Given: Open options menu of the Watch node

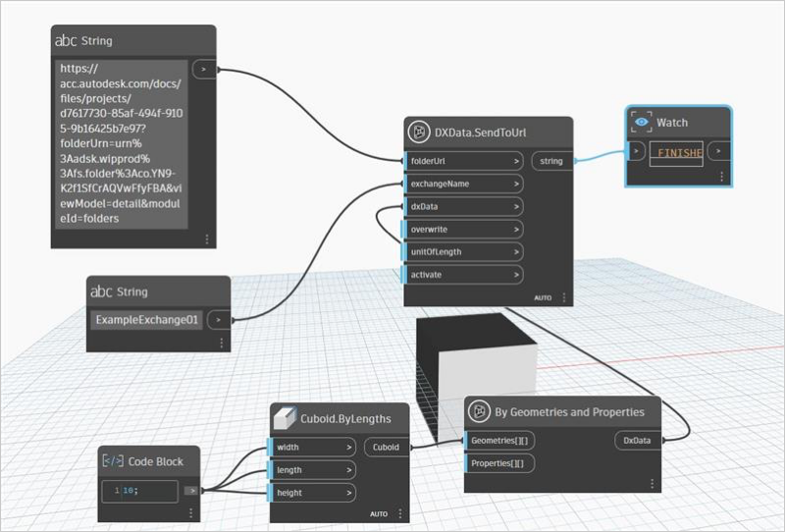Looking at the screenshot, I should point(721,177).
